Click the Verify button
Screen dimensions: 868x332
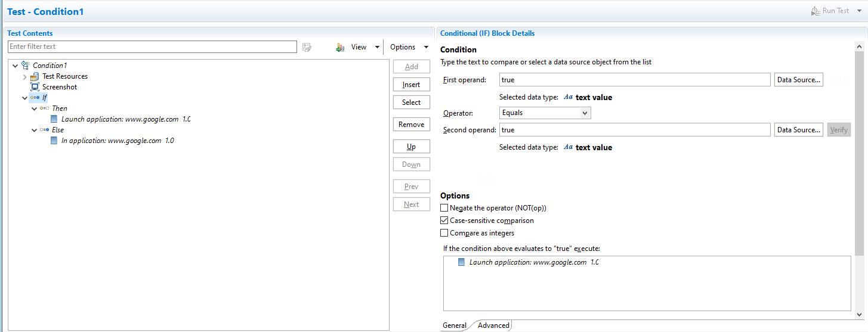pos(839,130)
